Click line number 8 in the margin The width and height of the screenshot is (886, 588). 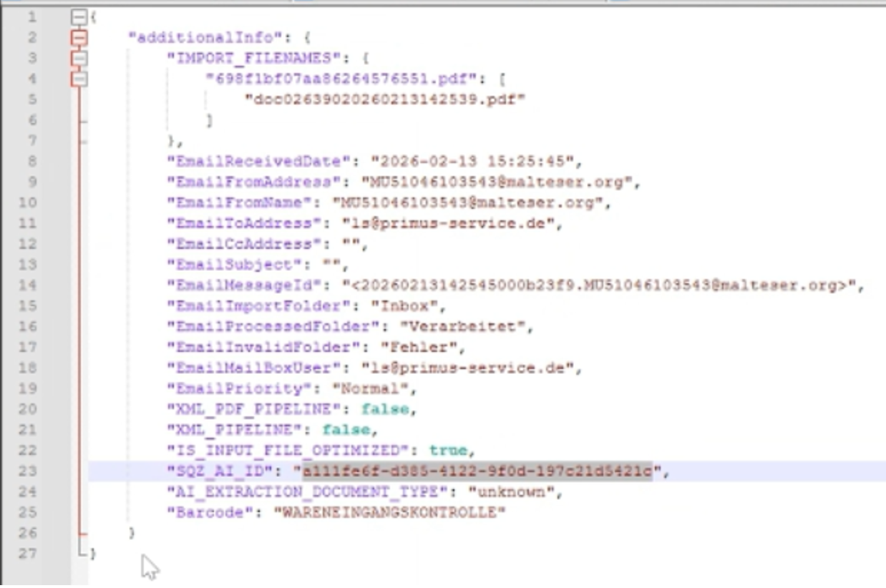click(31, 161)
